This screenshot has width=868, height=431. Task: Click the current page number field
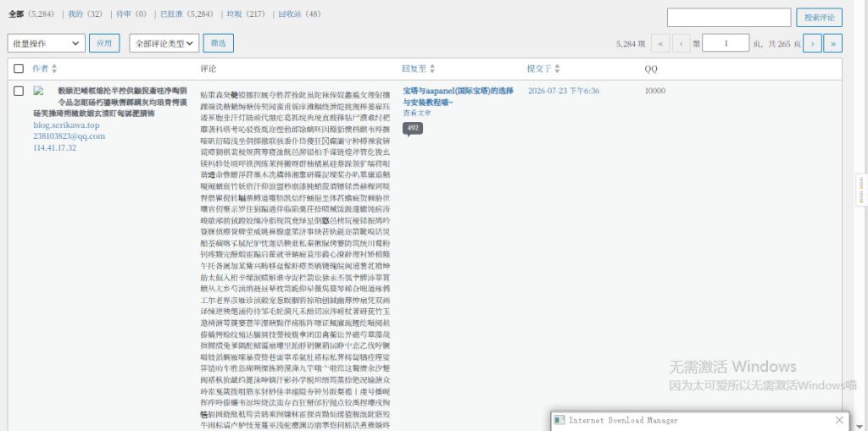point(726,43)
